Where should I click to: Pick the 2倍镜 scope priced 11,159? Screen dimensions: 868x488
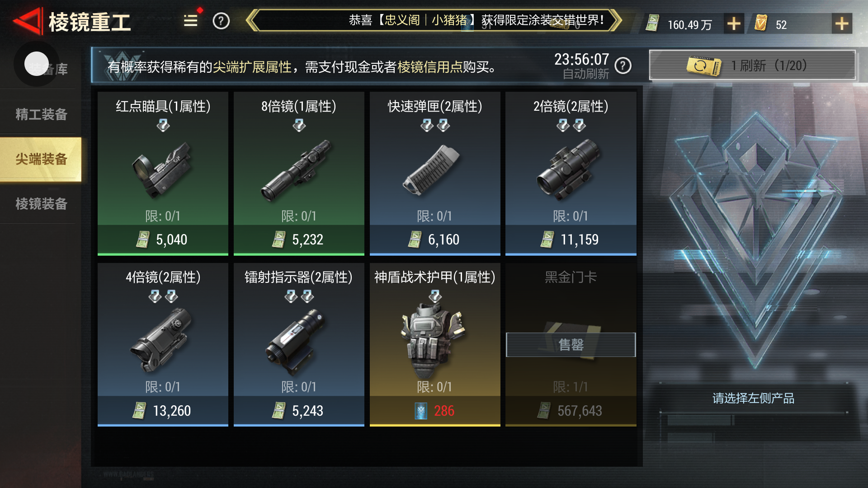point(571,174)
